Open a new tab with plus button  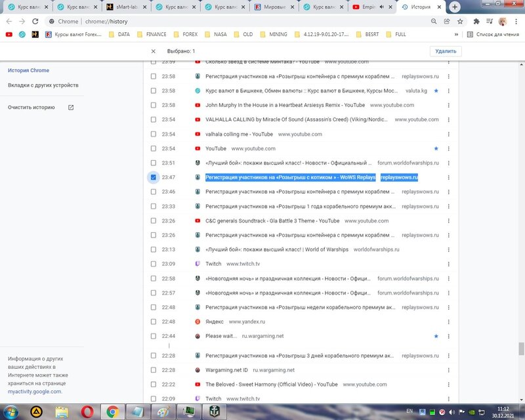tap(455, 7)
